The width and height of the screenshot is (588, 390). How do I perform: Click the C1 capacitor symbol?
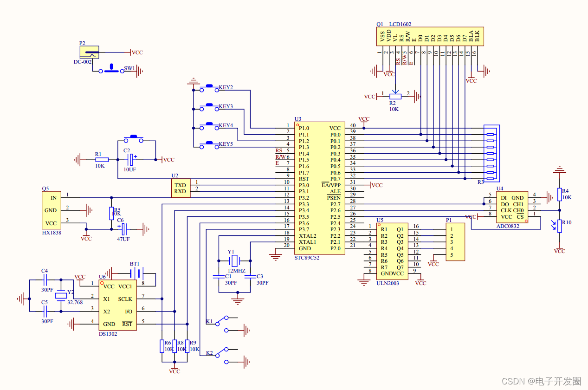pyautogui.click(x=219, y=276)
